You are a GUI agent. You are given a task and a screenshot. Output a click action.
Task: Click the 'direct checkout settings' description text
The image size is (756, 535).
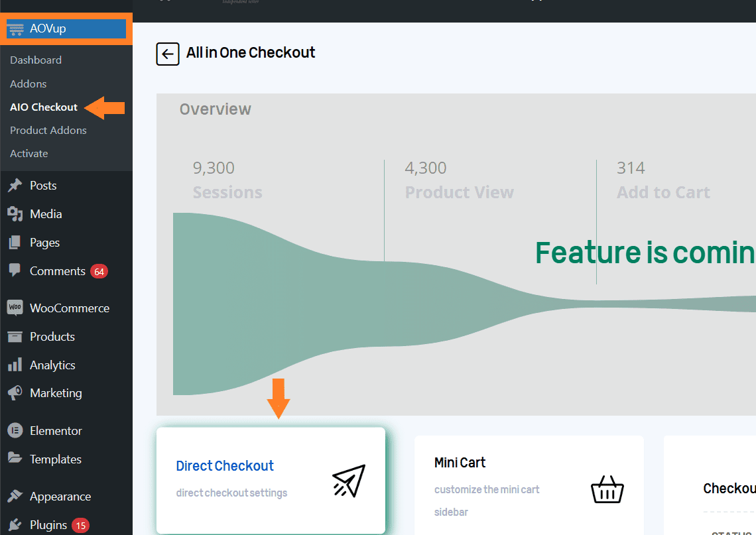pyautogui.click(x=231, y=493)
